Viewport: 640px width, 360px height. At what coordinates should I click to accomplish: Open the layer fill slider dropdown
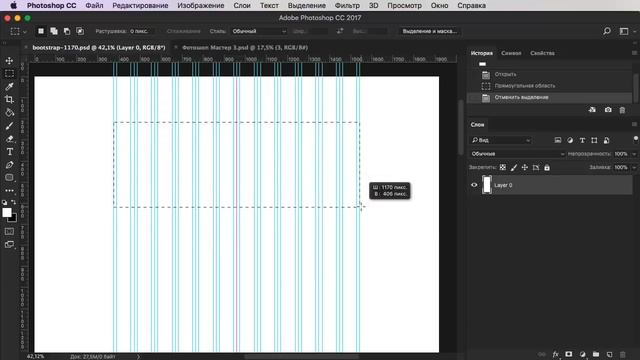coord(634,167)
